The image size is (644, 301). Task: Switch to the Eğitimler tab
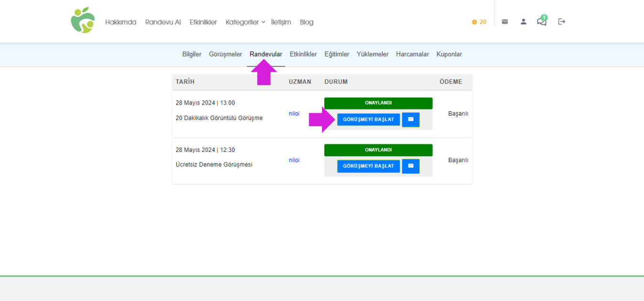pos(337,54)
